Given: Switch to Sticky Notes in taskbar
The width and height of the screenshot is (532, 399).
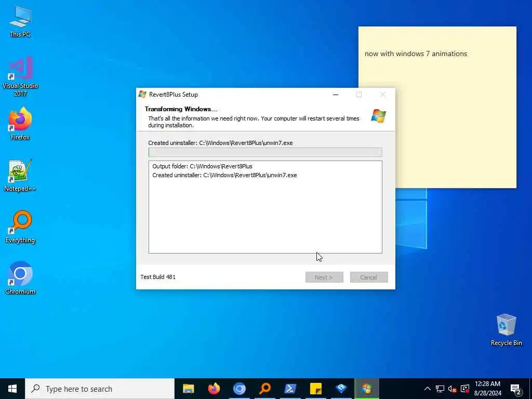Looking at the screenshot, I should point(315,389).
